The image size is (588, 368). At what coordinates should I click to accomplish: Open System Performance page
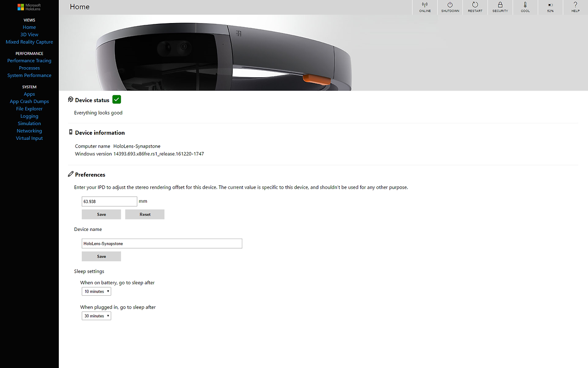pyautogui.click(x=29, y=75)
